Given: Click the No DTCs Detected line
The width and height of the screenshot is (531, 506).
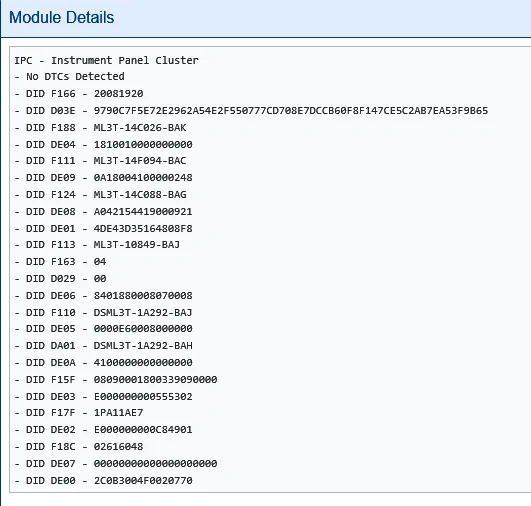Looking at the screenshot, I should 69,77.
